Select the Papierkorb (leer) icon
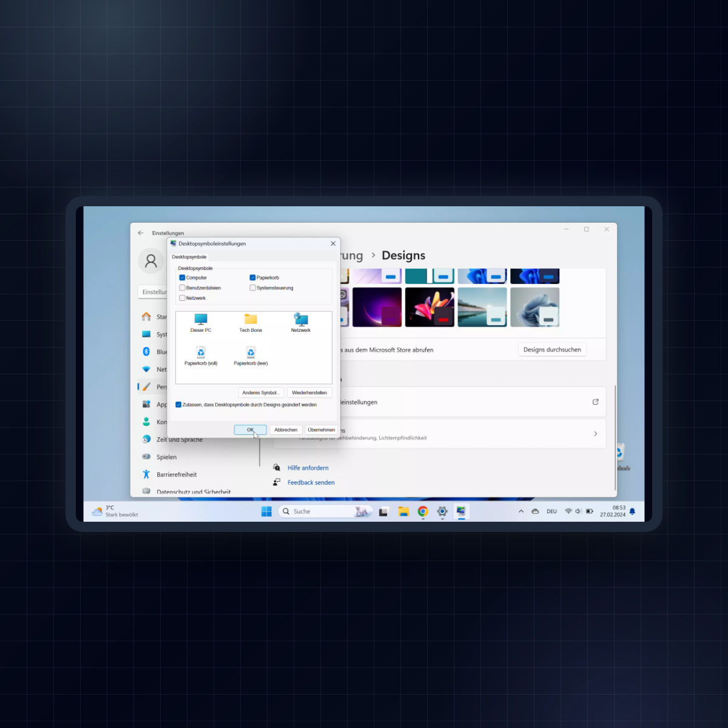 251,356
